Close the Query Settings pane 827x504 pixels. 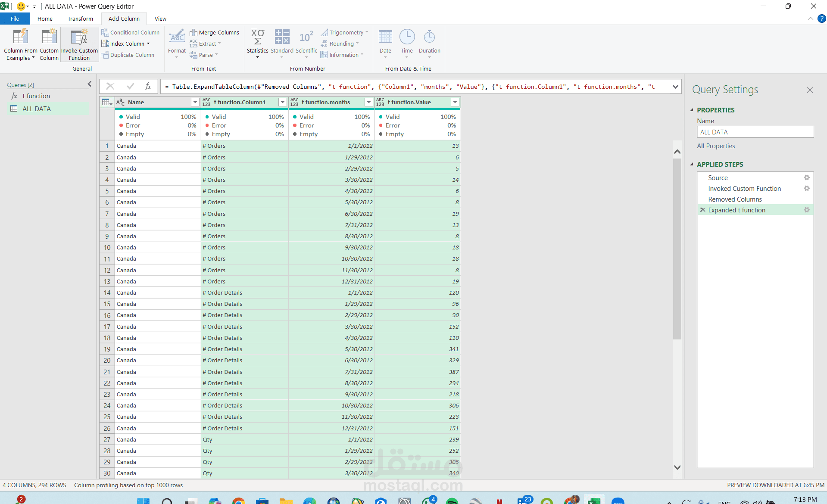coord(810,90)
